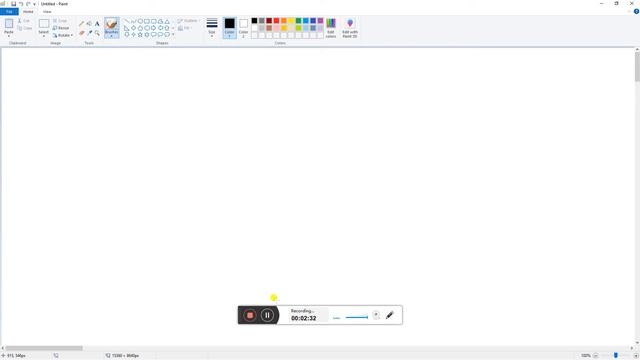
Task: Pick the black palette swatch
Action: pos(254,20)
